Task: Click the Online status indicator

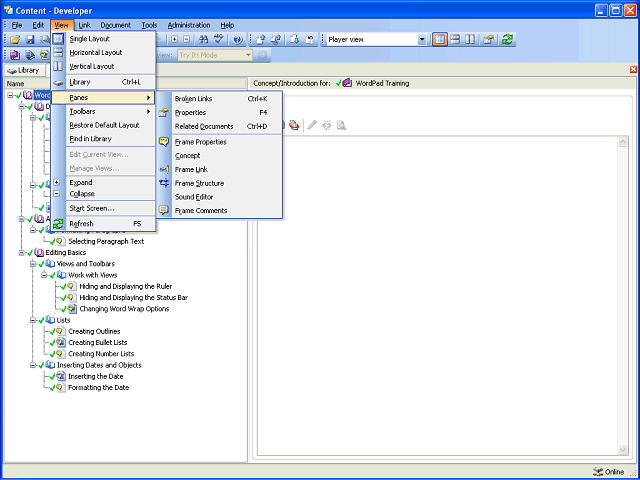Action: pyautogui.click(x=609, y=472)
